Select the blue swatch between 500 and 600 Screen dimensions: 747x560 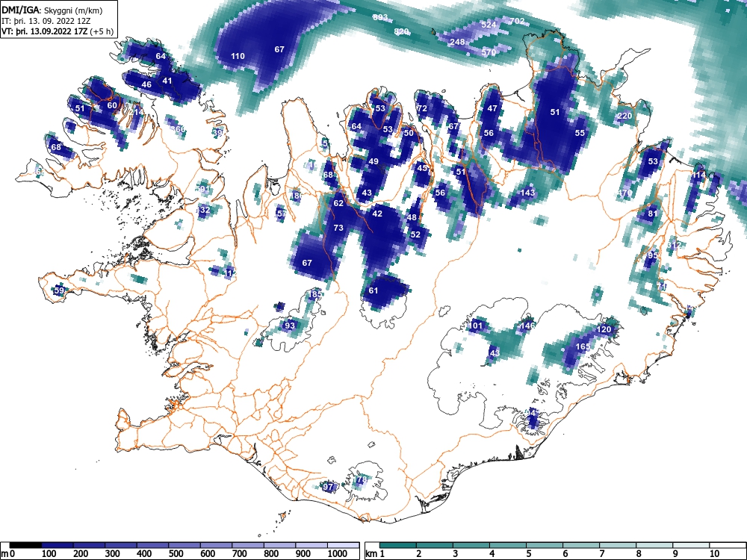click(x=185, y=545)
